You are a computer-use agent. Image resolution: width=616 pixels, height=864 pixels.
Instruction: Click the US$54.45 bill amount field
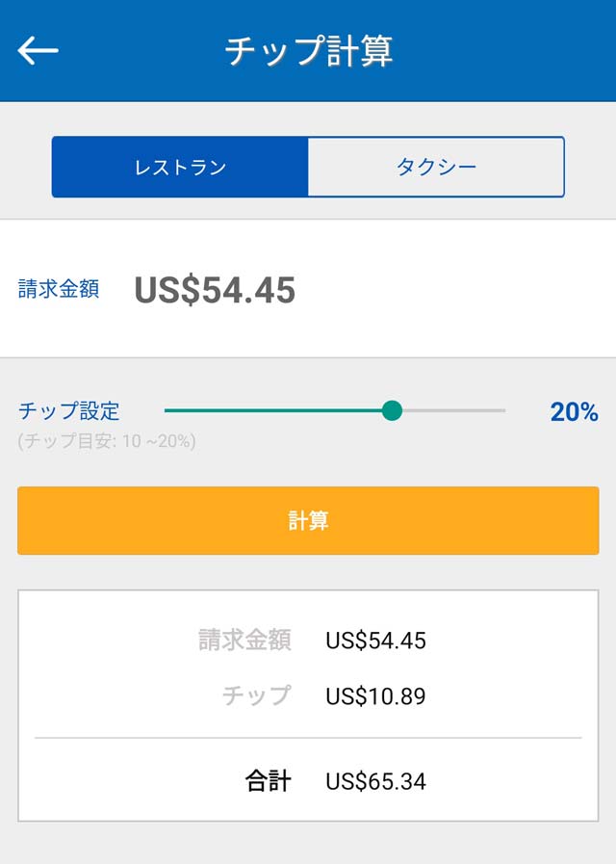(x=217, y=286)
